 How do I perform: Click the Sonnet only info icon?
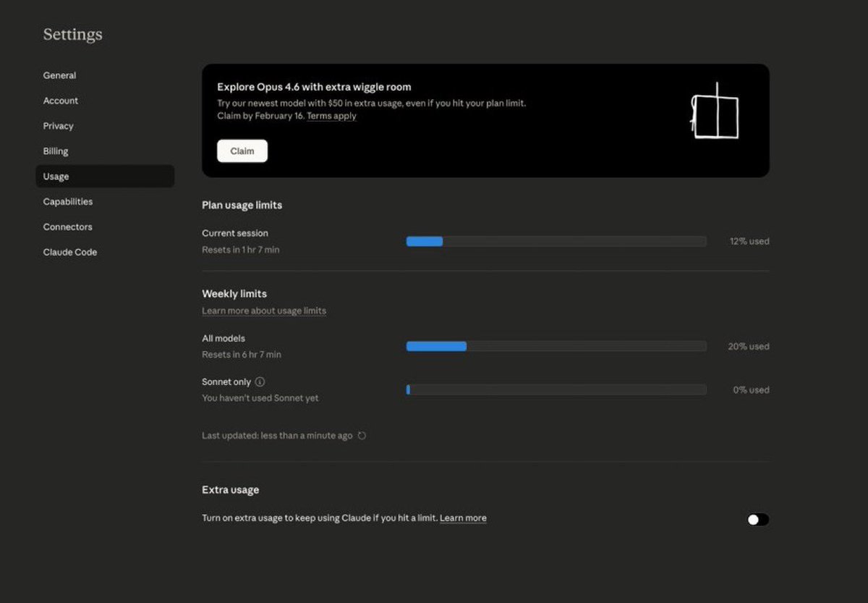pos(260,381)
